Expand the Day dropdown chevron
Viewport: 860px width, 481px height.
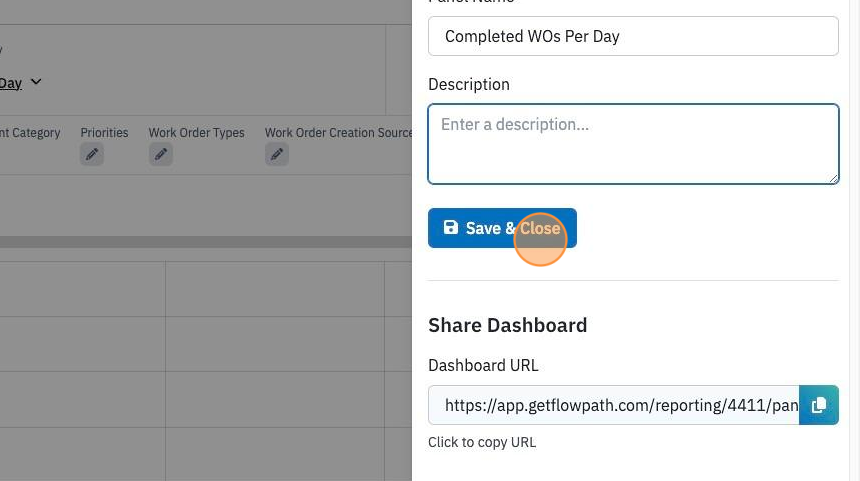36,82
